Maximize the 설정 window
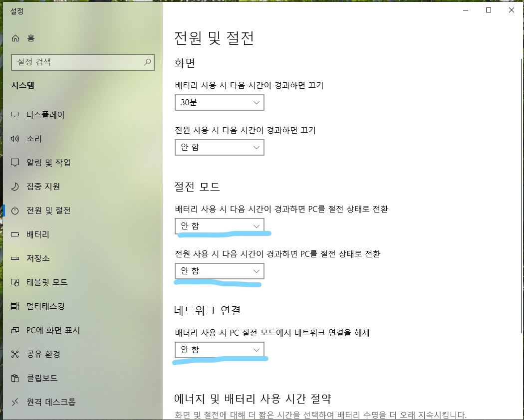 (x=488, y=10)
